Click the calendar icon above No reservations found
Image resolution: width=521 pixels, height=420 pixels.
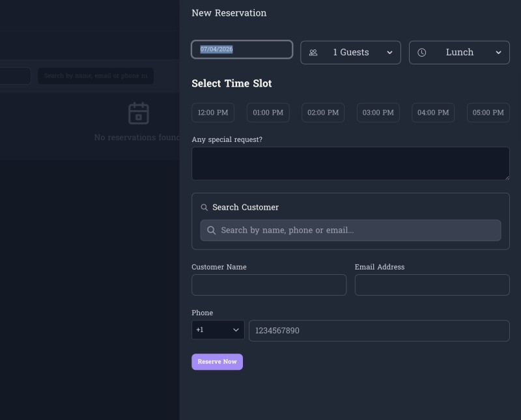138,113
